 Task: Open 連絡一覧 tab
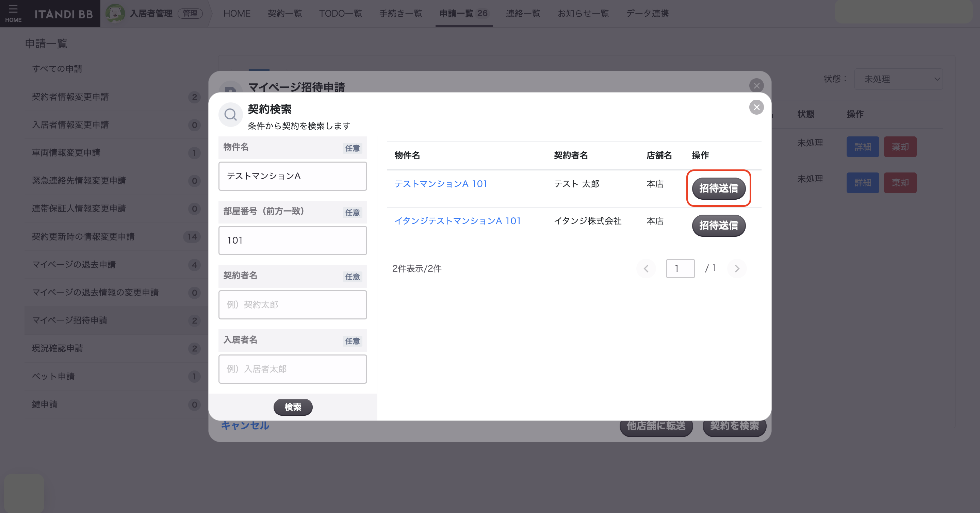click(x=523, y=14)
